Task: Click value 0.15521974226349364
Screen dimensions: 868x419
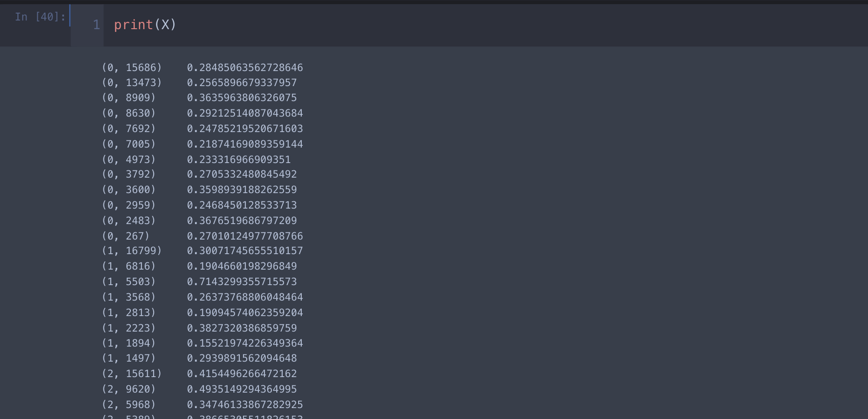Action: point(245,343)
